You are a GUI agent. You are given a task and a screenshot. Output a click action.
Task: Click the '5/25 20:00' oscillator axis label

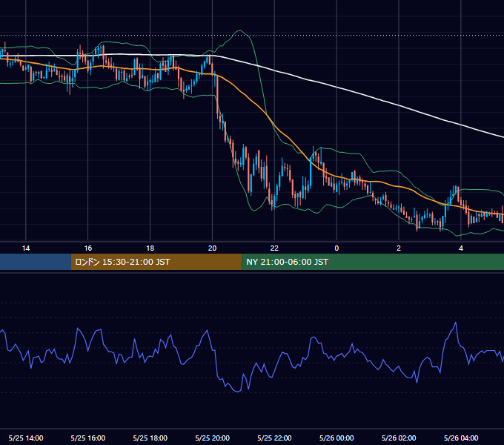[x=212, y=438]
